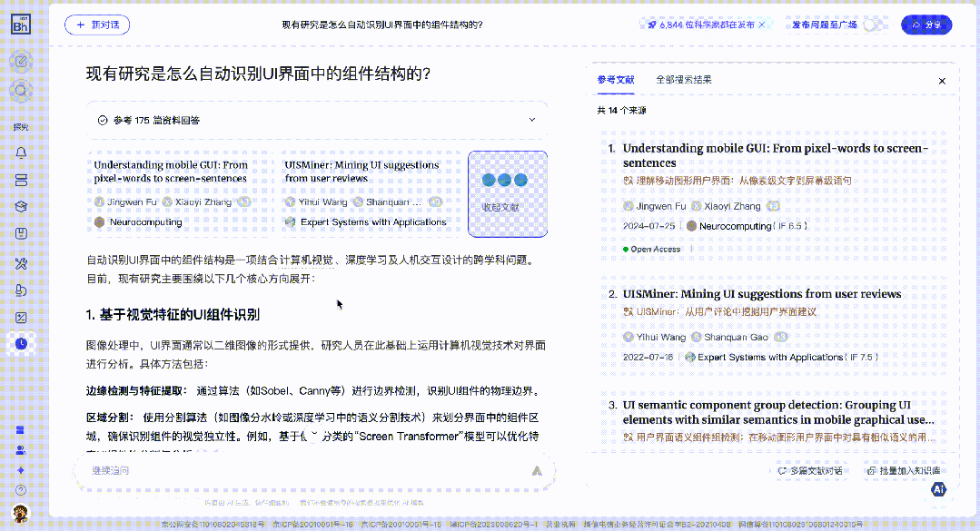Image resolution: width=980 pixels, height=531 pixels.
Task: Open the user avatar at sidebar bottom
Action: (x=21, y=514)
